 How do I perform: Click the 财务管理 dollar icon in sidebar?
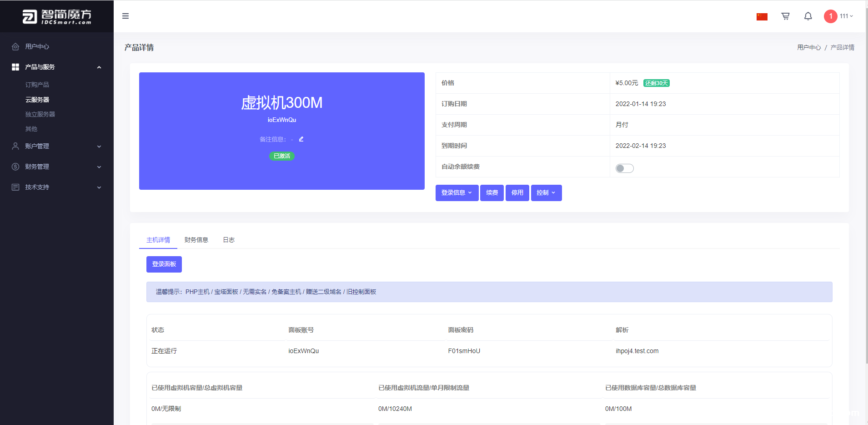click(x=15, y=167)
